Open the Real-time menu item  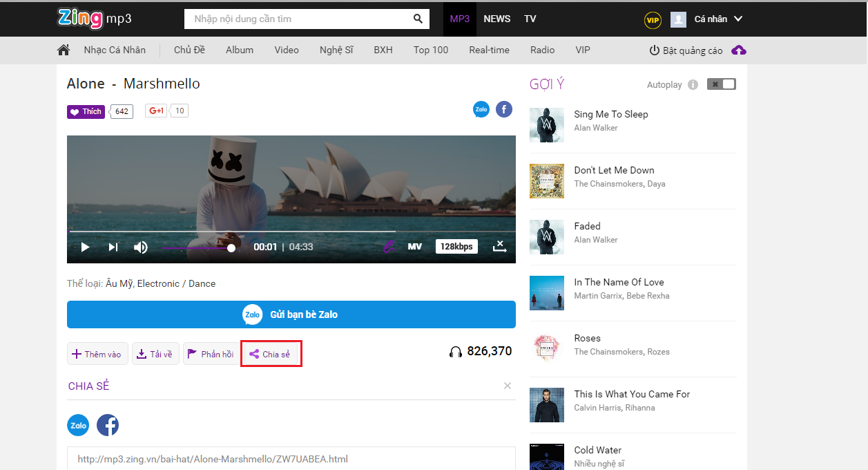tap(489, 50)
